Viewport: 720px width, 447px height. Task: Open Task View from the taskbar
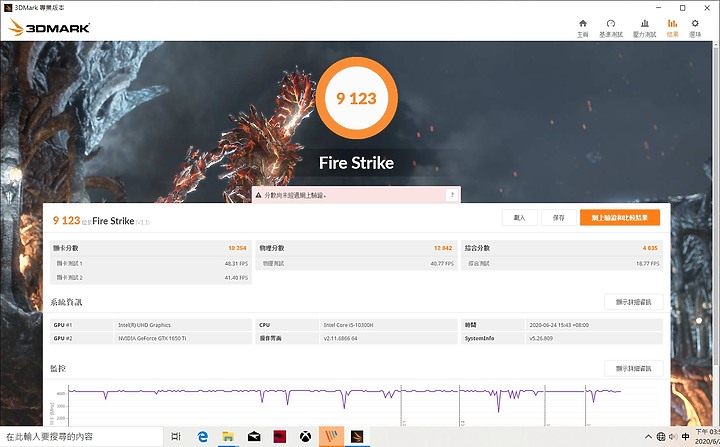[x=176, y=436]
